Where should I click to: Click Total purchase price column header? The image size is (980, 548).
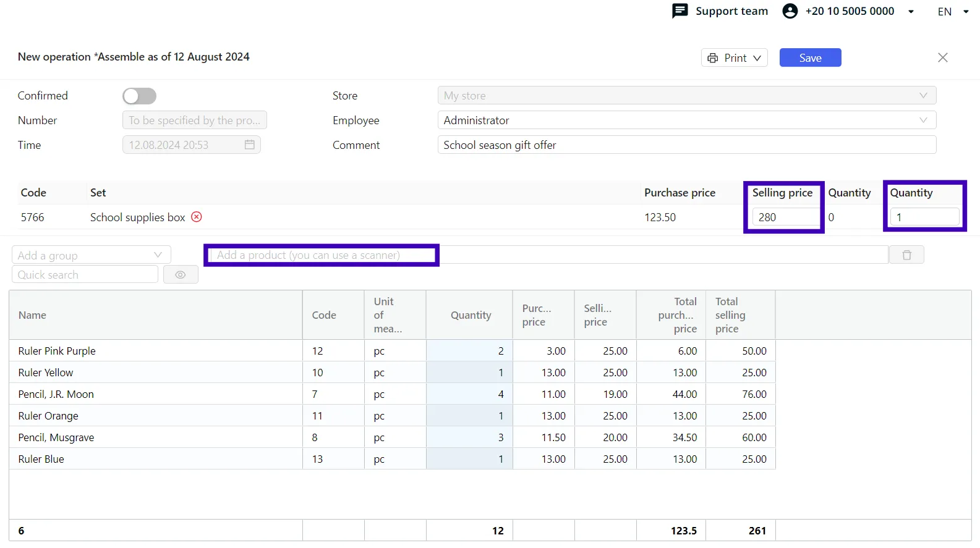[671, 315]
